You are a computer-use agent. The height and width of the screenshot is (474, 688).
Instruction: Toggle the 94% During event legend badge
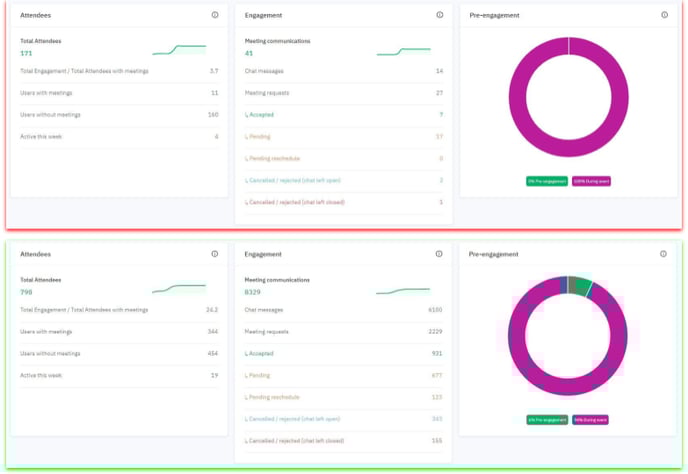(590, 420)
